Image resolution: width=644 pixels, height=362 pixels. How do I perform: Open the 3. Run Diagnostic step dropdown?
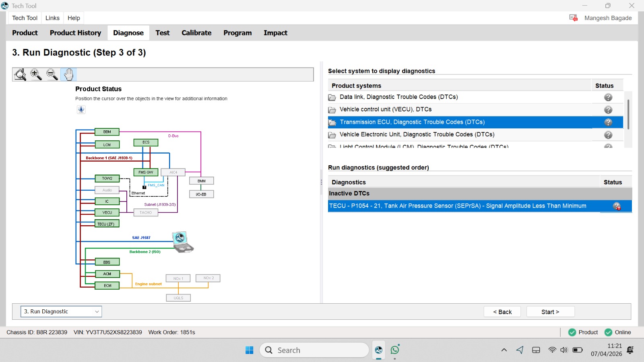coord(61,311)
